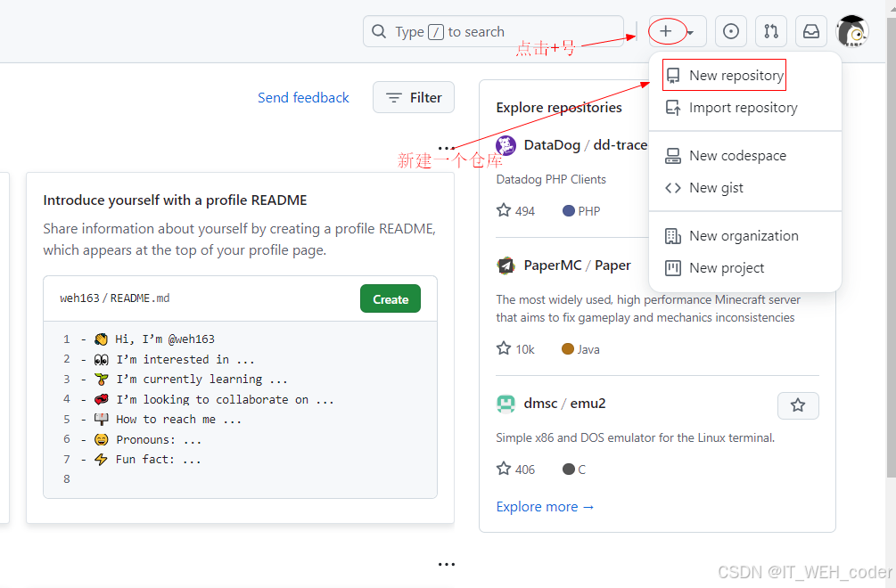
Task: Click the New organization building icon
Action: point(673,236)
